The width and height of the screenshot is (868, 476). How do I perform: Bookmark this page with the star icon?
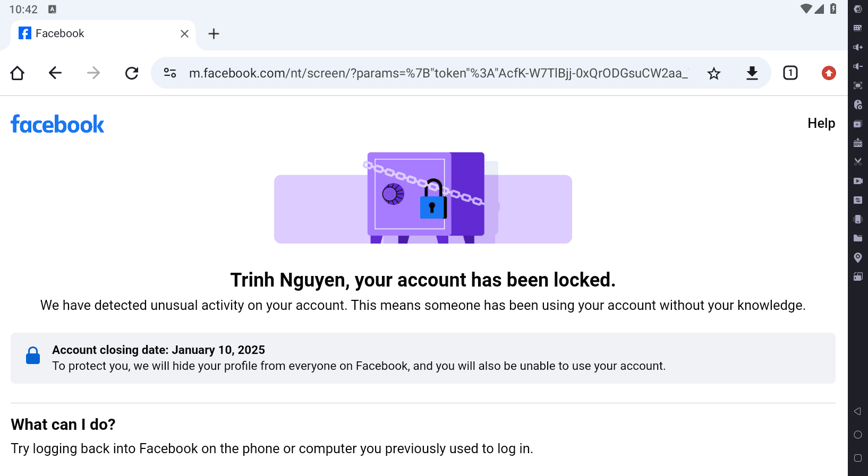coord(714,73)
